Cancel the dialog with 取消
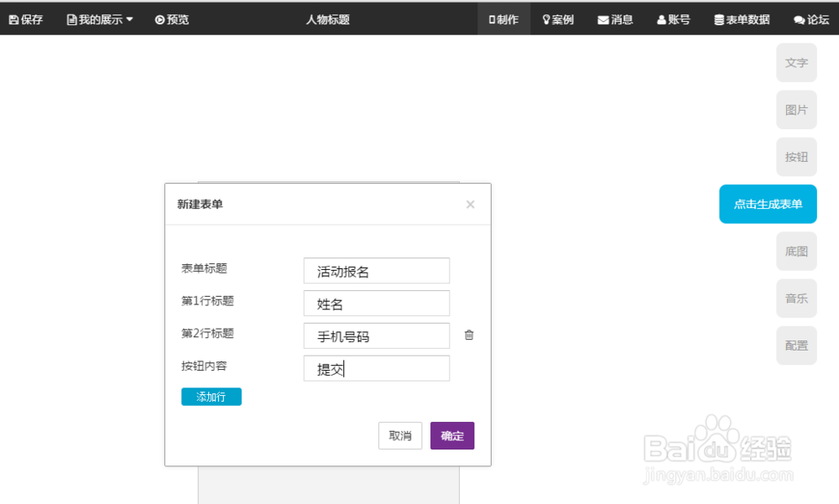 400,435
